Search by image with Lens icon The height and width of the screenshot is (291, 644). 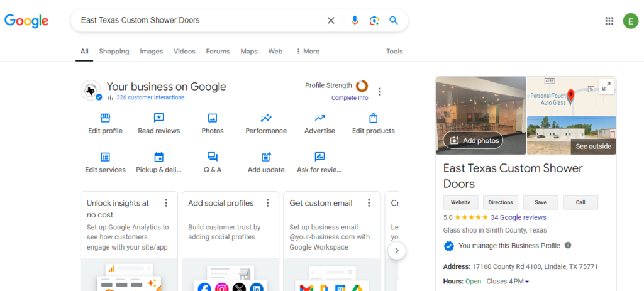(374, 21)
